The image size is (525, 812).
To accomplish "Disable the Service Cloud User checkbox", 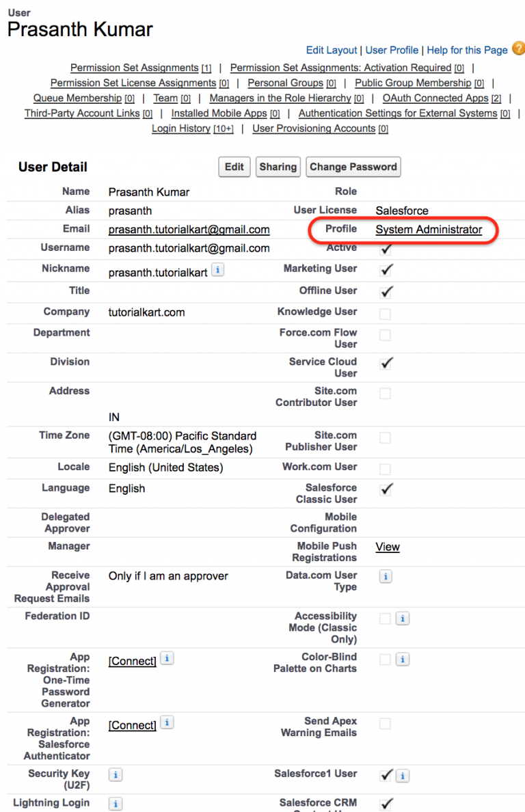I will coord(386,362).
